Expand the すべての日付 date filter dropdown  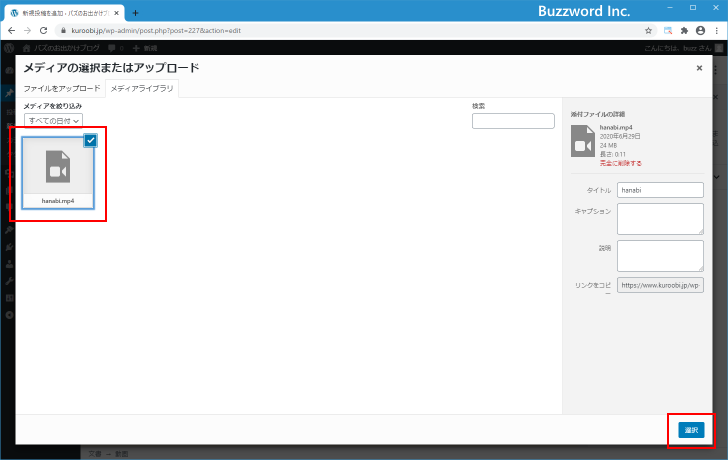[x=53, y=120]
